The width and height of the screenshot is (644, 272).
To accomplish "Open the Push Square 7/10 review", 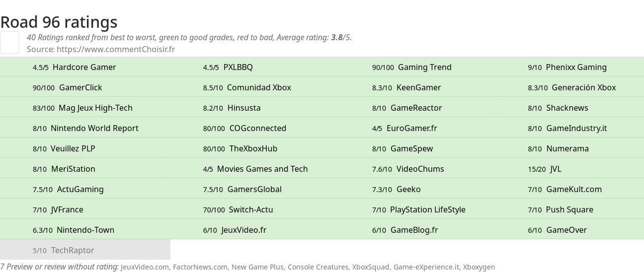I will pyautogui.click(x=569, y=209).
